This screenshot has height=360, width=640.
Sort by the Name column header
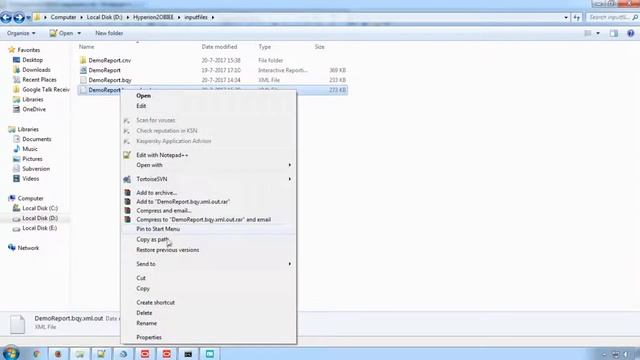[87, 47]
